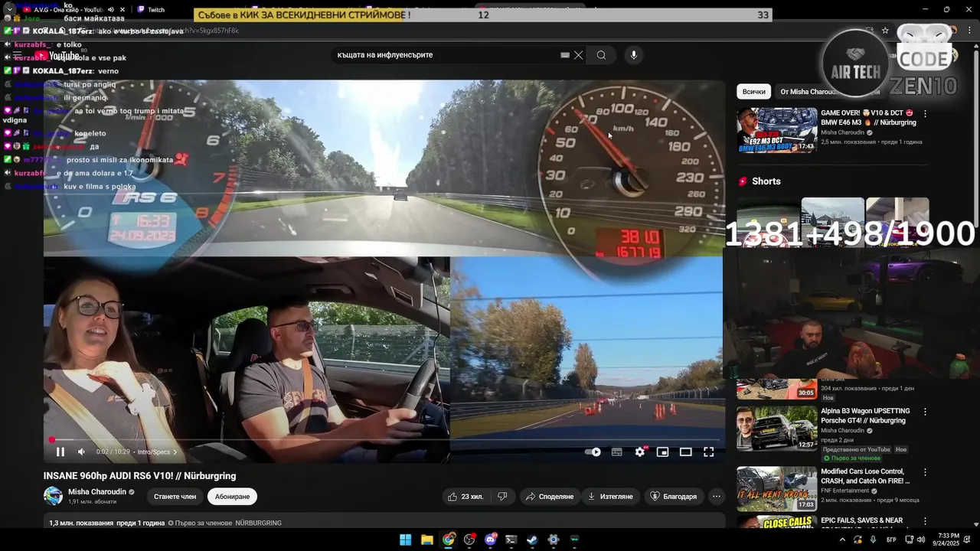
Task: Click the YouTube search magnifier button
Action: coord(601,55)
